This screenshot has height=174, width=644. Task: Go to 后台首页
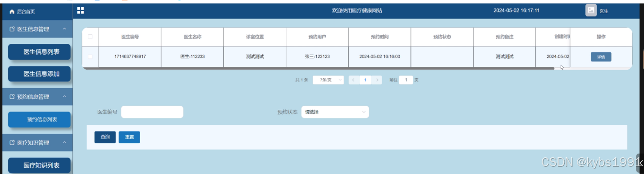click(x=26, y=11)
